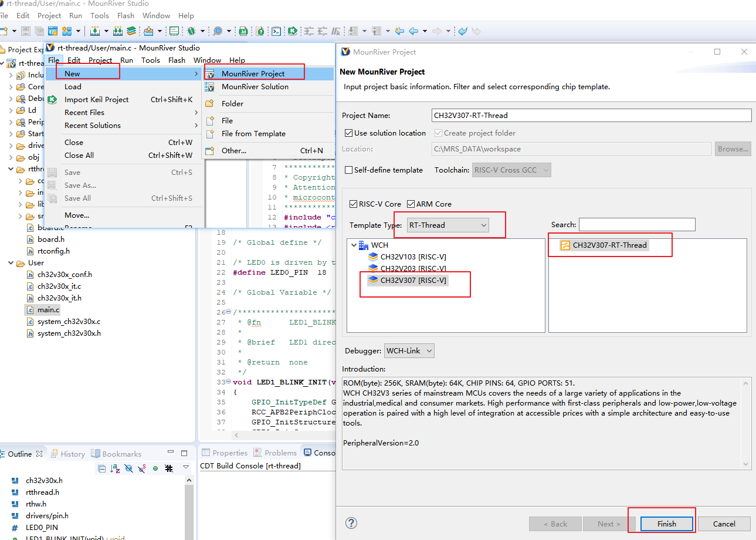The width and height of the screenshot is (756, 540).
Task: Click the green dot filter icon in the Outline
Action: pos(155,468)
